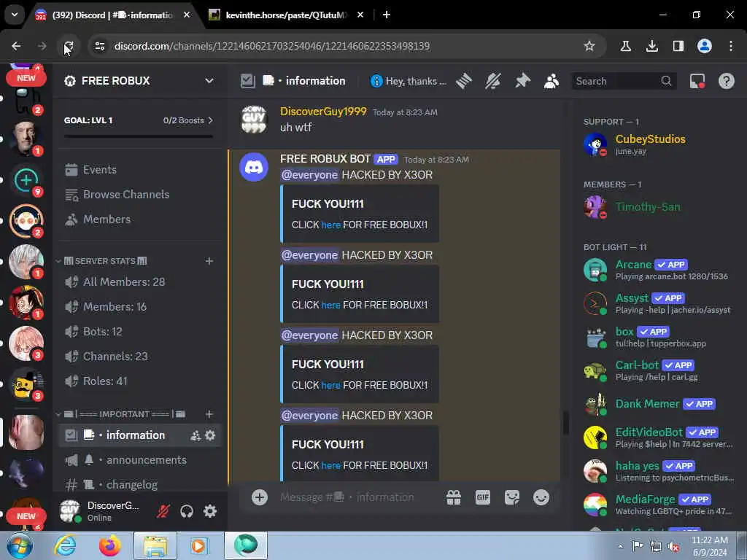Open GIF picker
The height and width of the screenshot is (560, 747).
[x=483, y=497]
